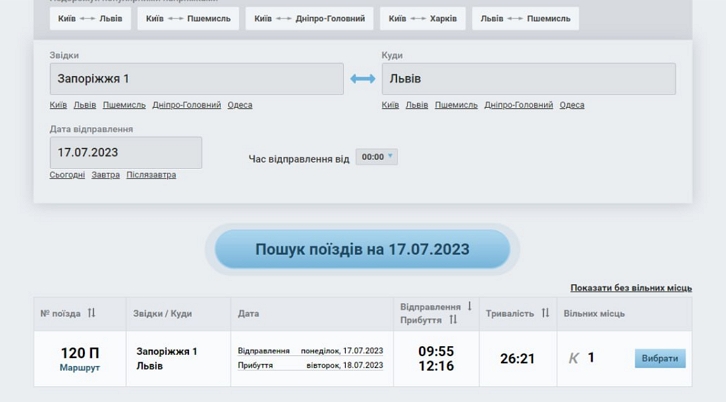
Task: Click arrival time 12:16
Action: [436, 366]
